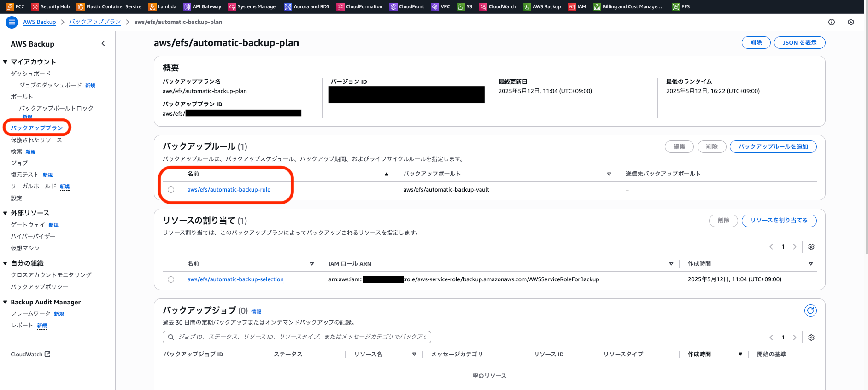Collapse the AWS Backup side navigation
The height and width of the screenshot is (390, 868).
103,43
